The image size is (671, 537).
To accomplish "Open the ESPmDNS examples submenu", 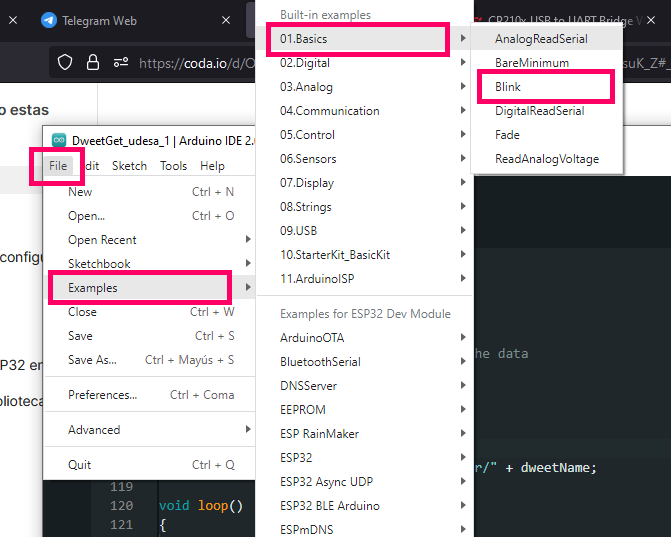I will point(365,529).
